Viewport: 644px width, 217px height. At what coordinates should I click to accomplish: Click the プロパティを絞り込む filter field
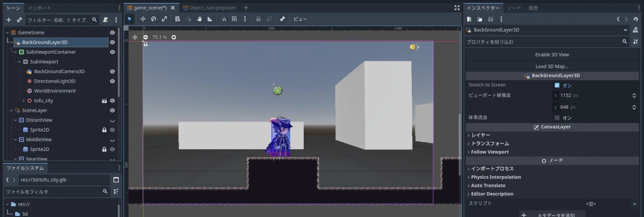pyautogui.click(x=547, y=42)
